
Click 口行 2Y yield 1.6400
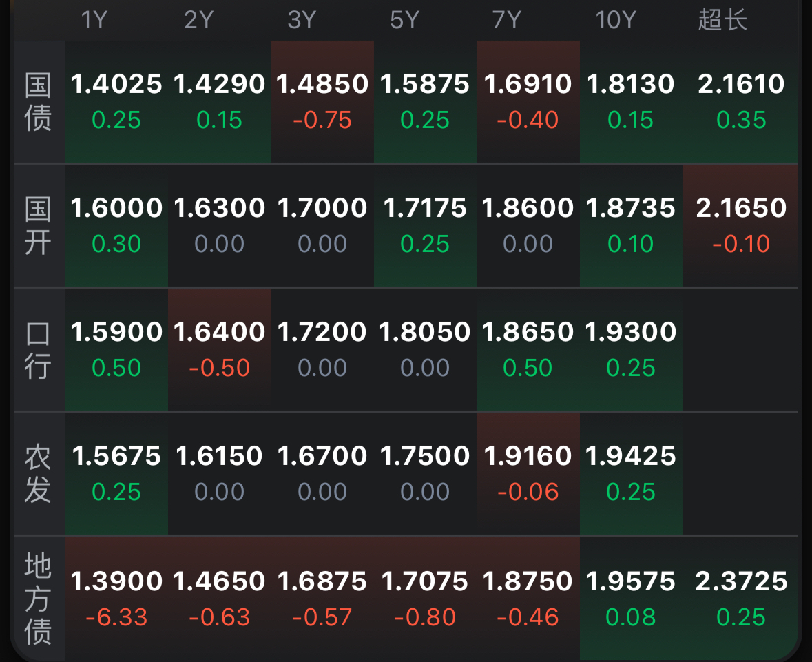click(x=220, y=349)
